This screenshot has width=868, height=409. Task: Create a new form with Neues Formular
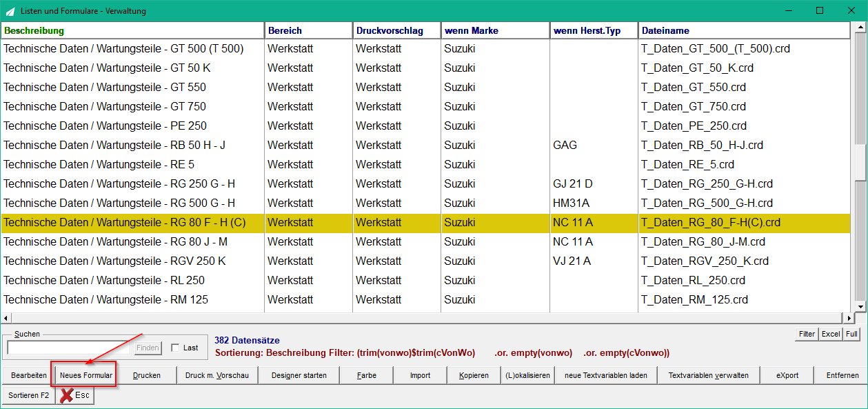(86, 375)
